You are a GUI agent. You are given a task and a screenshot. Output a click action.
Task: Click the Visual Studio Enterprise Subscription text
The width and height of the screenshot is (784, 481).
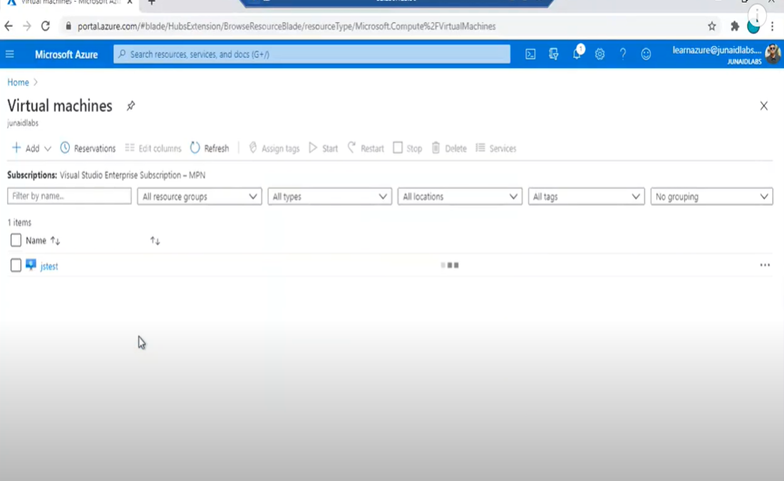(x=132, y=175)
